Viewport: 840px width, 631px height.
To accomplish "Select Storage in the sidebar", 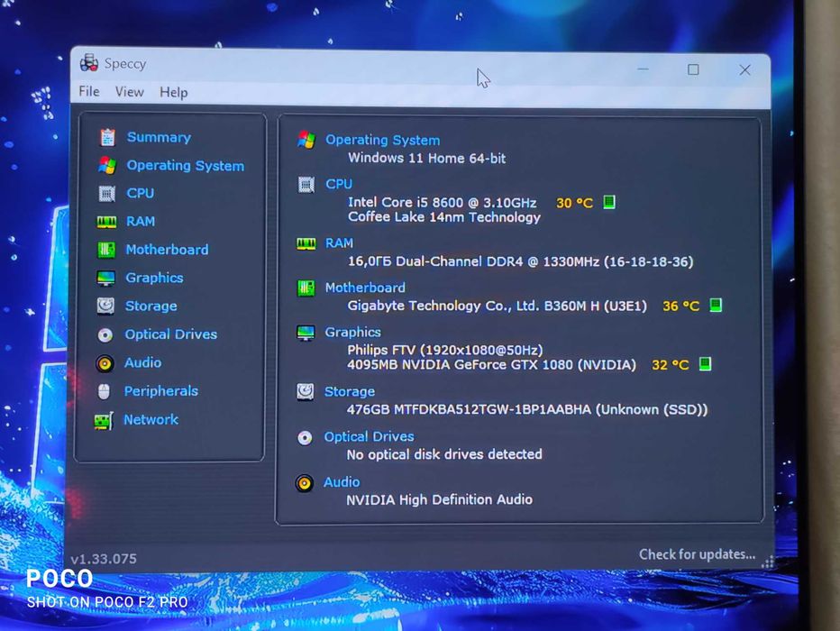I will point(151,306).
